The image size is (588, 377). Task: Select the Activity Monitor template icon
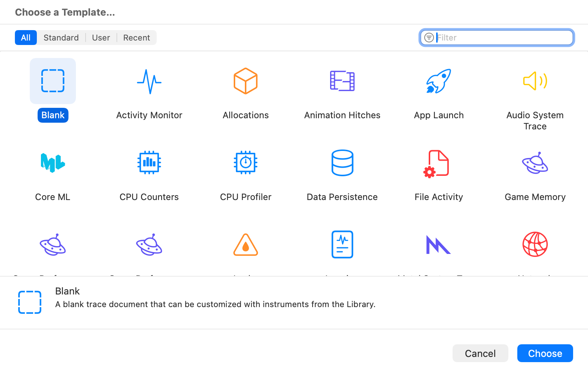click(x=149, y=81)
